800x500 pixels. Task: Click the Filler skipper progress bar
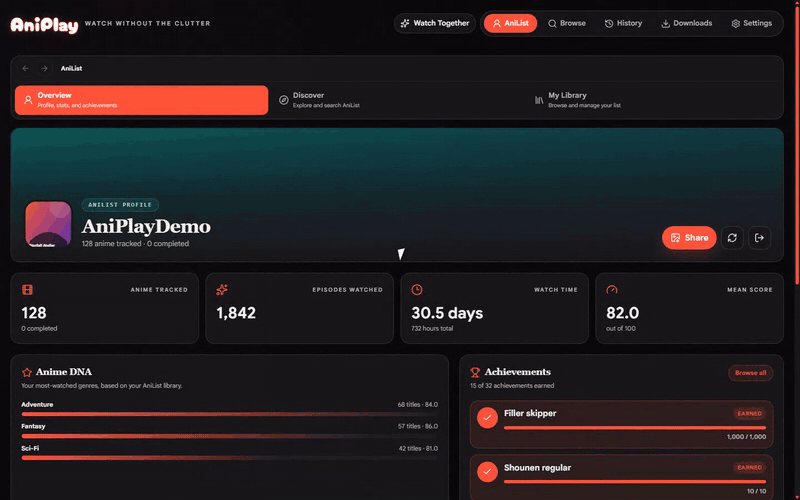(x=635, y=428)
